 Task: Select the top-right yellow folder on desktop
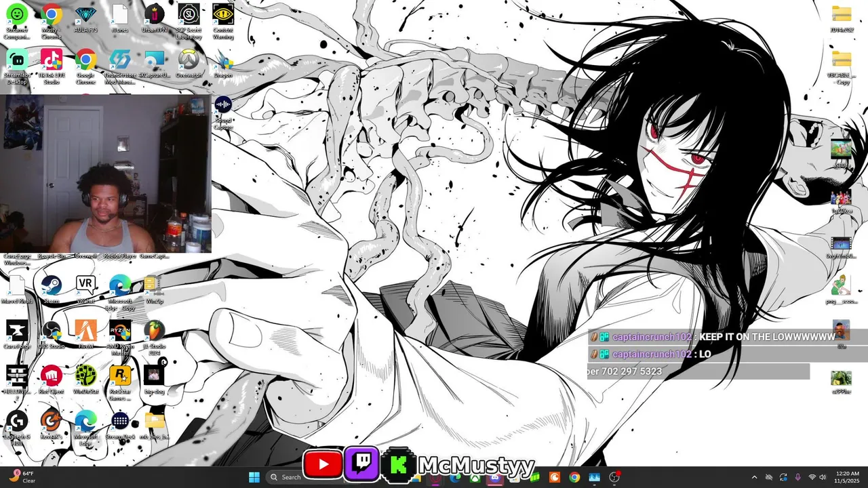842,18
